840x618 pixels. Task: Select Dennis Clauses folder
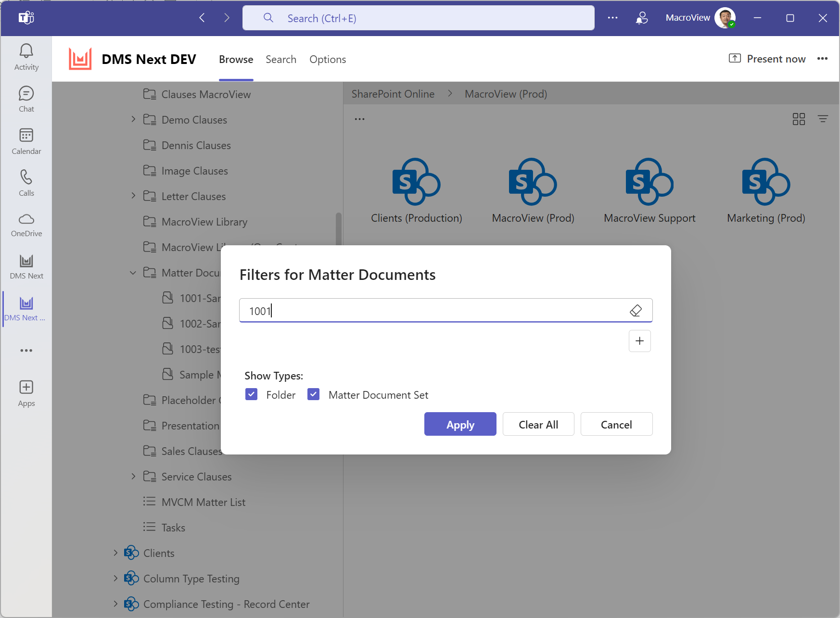click(187, 145)
